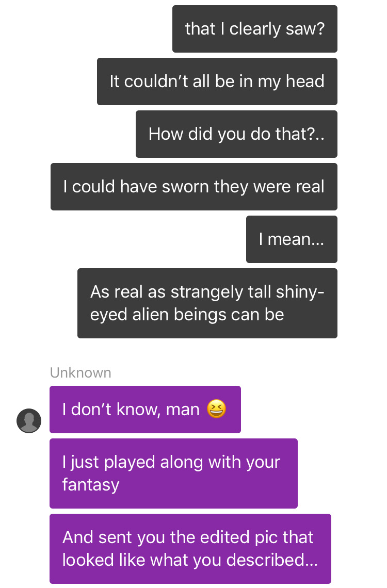Screen dimensions: 387x588
Task: Tap the 'strangely tall shiny-eyed alien beings' message
Action: 207,303
